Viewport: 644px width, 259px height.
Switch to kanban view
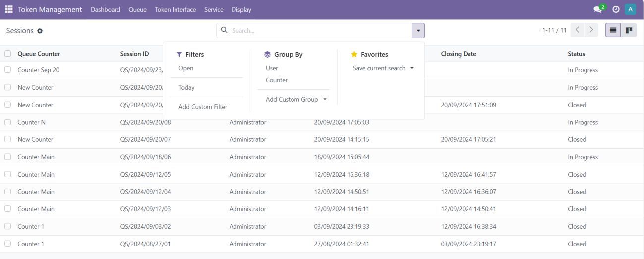click(629, 30)
